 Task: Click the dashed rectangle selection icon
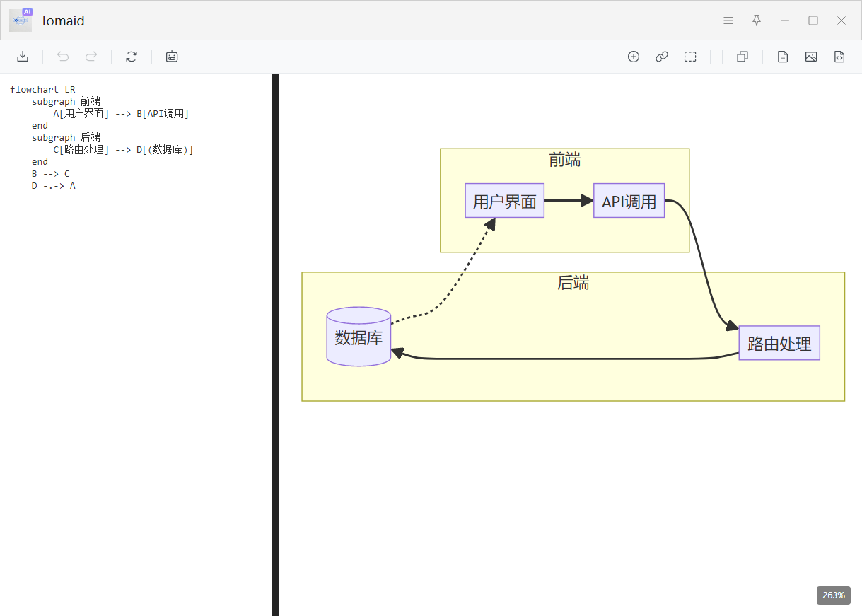[690, 57]
